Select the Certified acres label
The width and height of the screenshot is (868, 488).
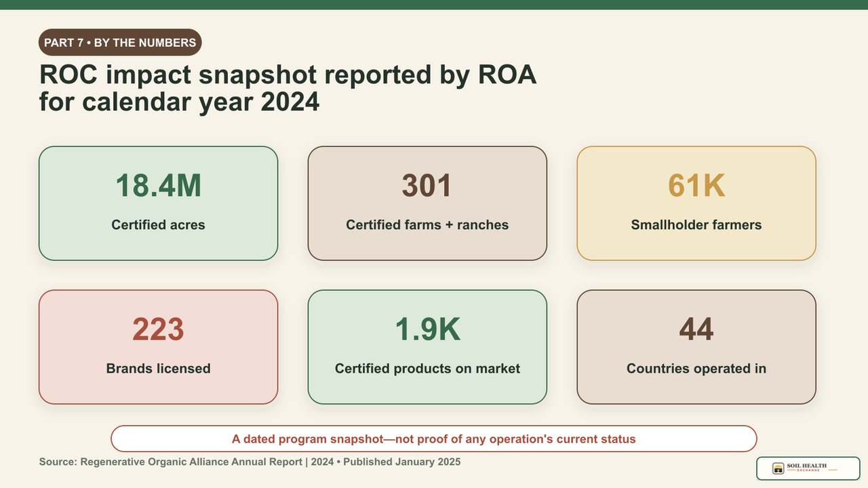(158, 225)
